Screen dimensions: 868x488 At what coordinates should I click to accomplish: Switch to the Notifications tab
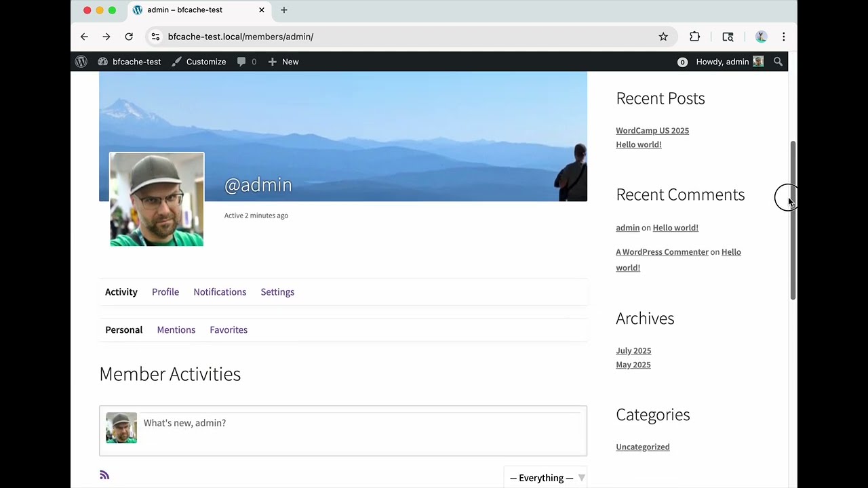(220, 291)
